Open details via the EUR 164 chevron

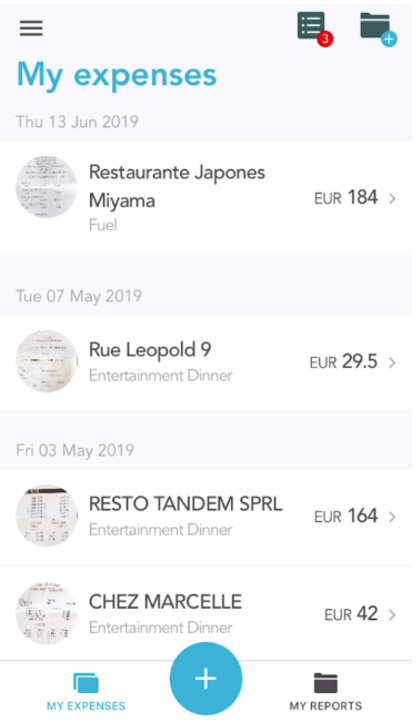tap(392, 517)
